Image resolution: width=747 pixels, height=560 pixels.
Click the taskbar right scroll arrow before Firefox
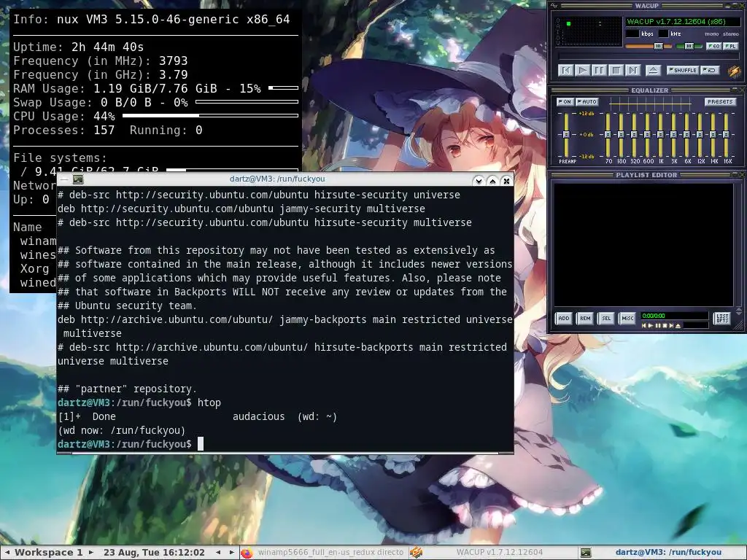point(231,553)
